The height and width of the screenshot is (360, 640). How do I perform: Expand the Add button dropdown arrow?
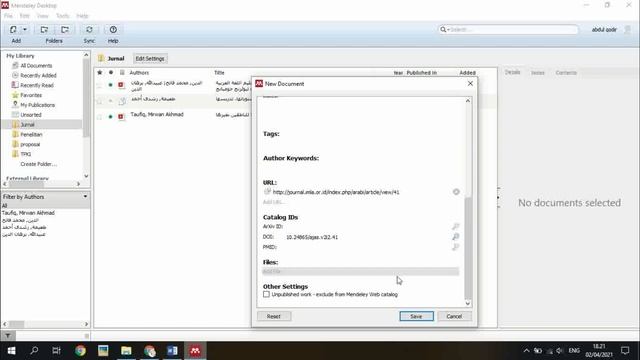25,30
